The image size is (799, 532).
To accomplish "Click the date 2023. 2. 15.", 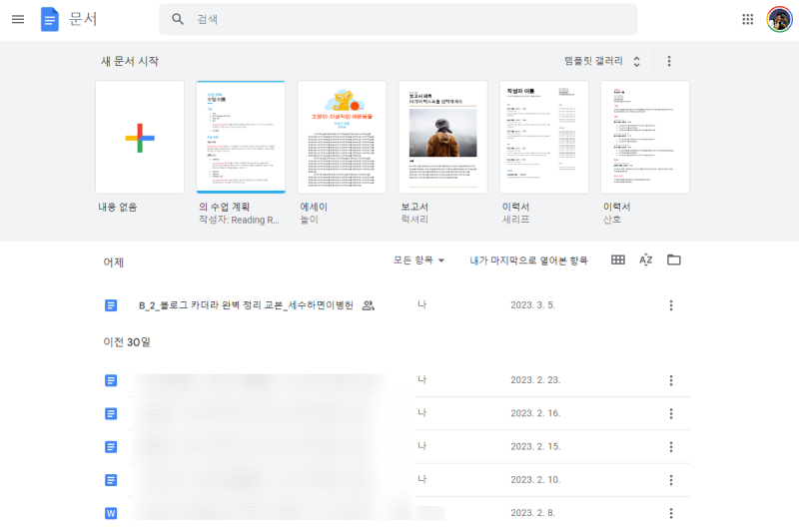I will (x=535, y=446).
